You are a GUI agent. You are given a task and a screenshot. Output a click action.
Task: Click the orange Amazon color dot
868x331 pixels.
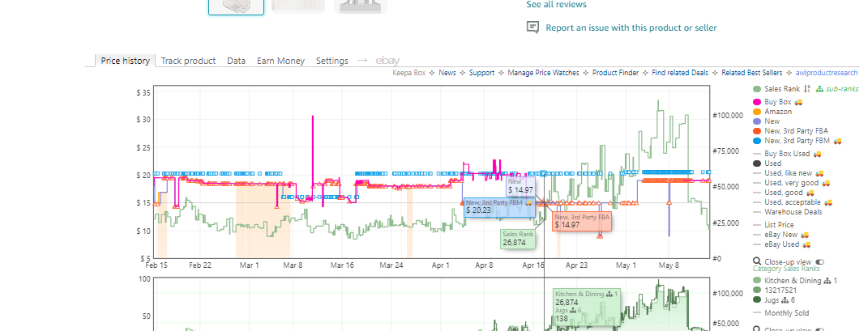click(x=757, y=112)
